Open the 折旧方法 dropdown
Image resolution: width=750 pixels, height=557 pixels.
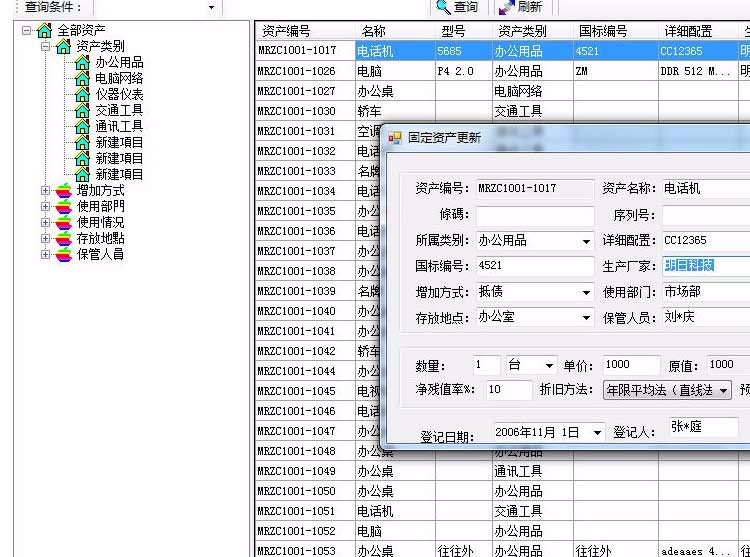coord(724,391)
